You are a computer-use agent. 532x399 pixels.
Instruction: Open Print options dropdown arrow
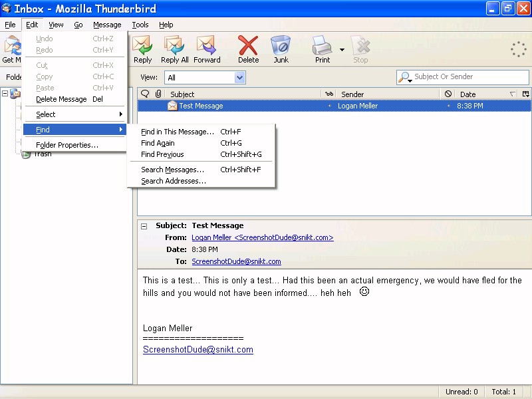coord(342,49)
